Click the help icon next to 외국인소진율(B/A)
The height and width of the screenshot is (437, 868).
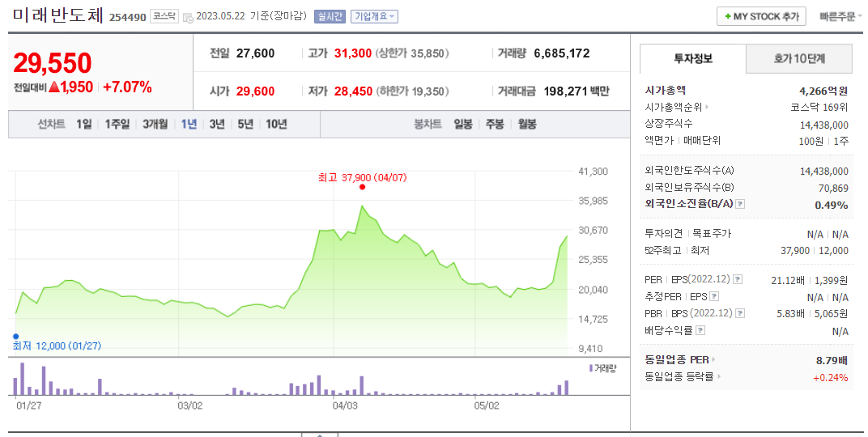coord(740,204)
